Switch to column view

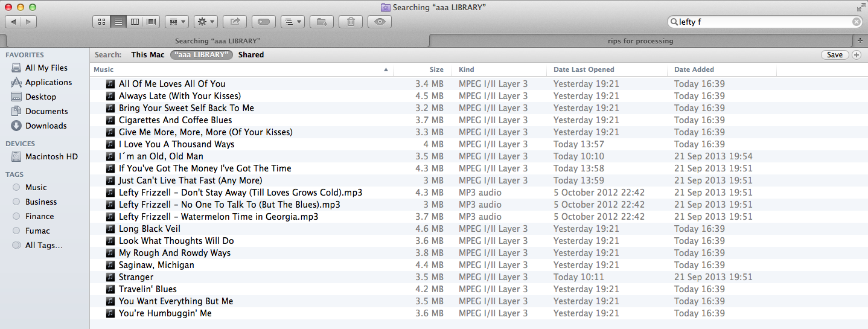click(x=135, y=22)
